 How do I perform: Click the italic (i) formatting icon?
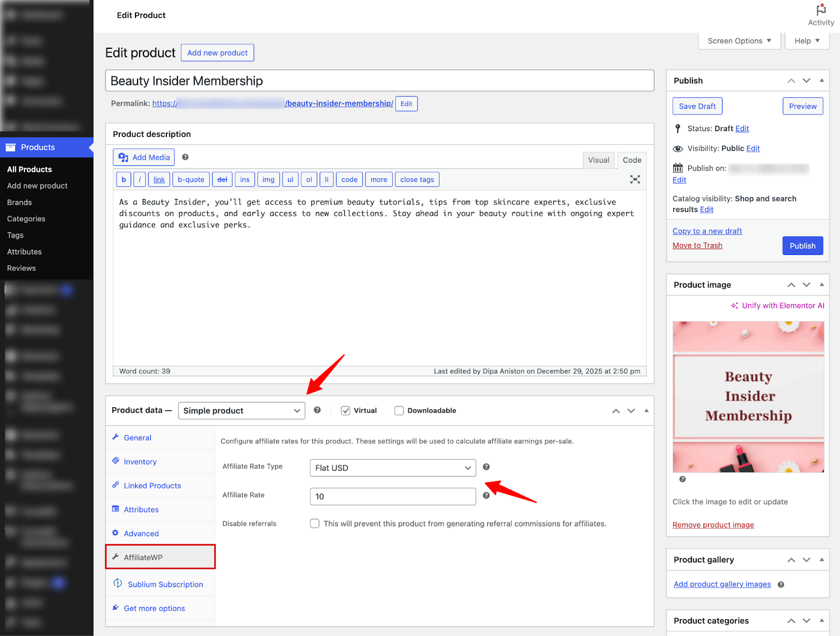click(139, 179)
